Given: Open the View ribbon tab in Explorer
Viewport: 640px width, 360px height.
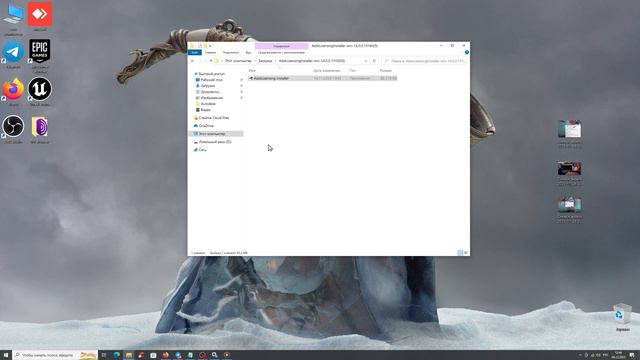Looking at the screenshot, I should click(248, 52).
